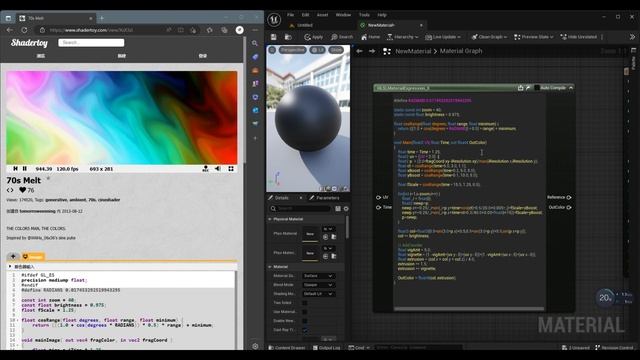This screenshot has width=640, height=360.
Task: Open the Perspective view mode dropdown
Action: coord(293,50)
